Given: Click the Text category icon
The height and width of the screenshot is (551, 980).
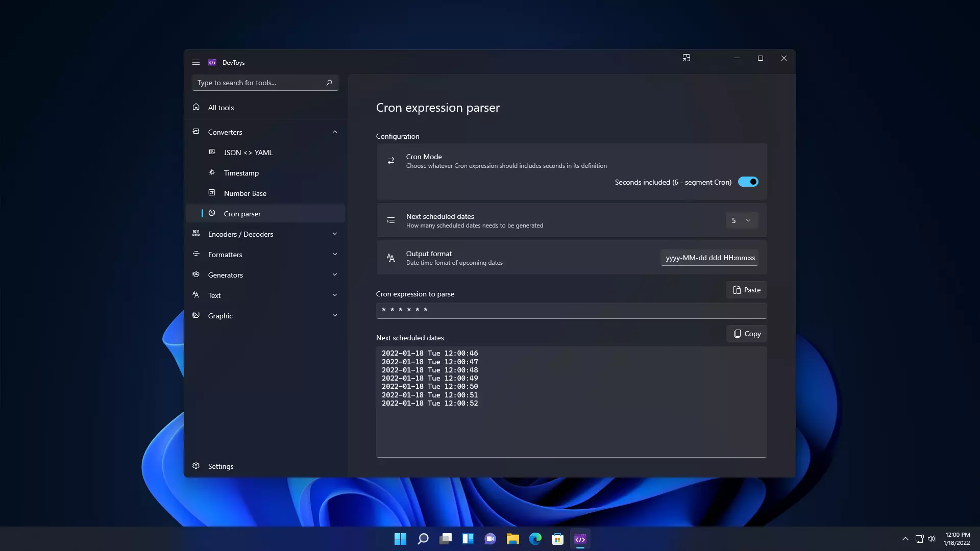Looking at the screenshot, I should click(x=196, y=295).
